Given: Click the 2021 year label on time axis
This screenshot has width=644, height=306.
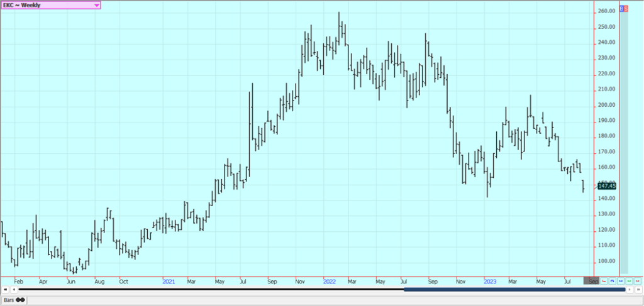Looking at the screenshot, I should click(x=169, y=281).
